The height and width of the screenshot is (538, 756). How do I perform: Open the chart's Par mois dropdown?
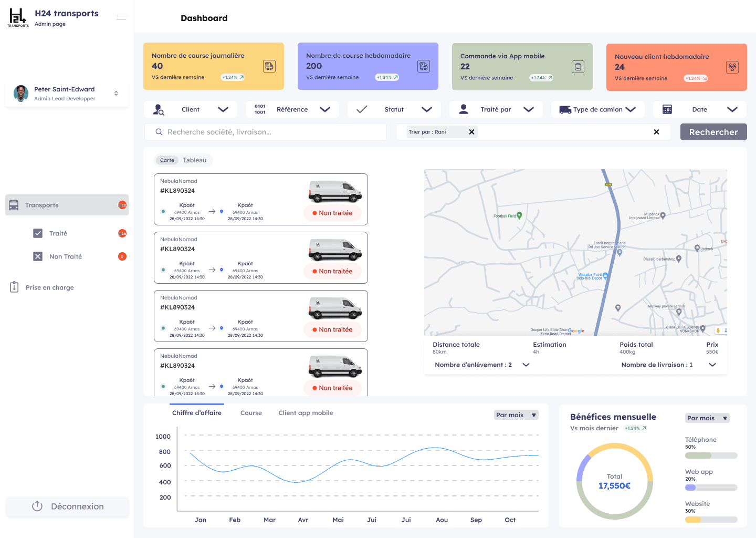point(517,415)
